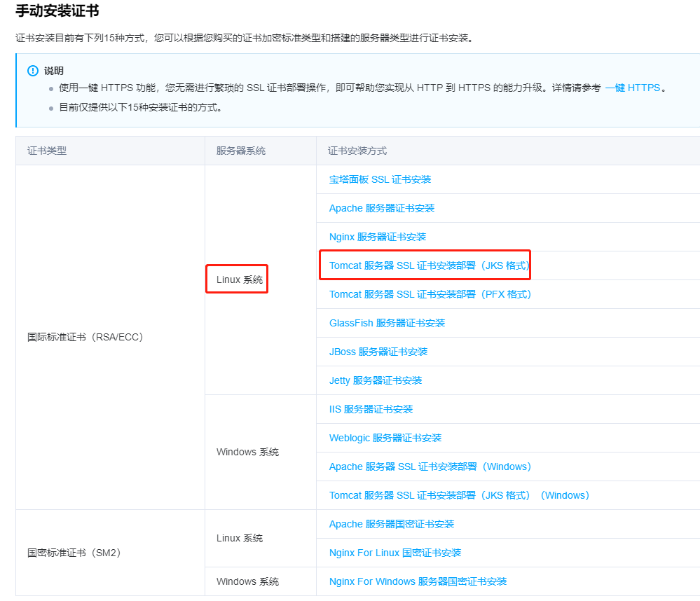Viewport: 700px width, 601px height.
Task: Open Nginx For Linux 国密证书安装 guide
Action: (396, 553)
